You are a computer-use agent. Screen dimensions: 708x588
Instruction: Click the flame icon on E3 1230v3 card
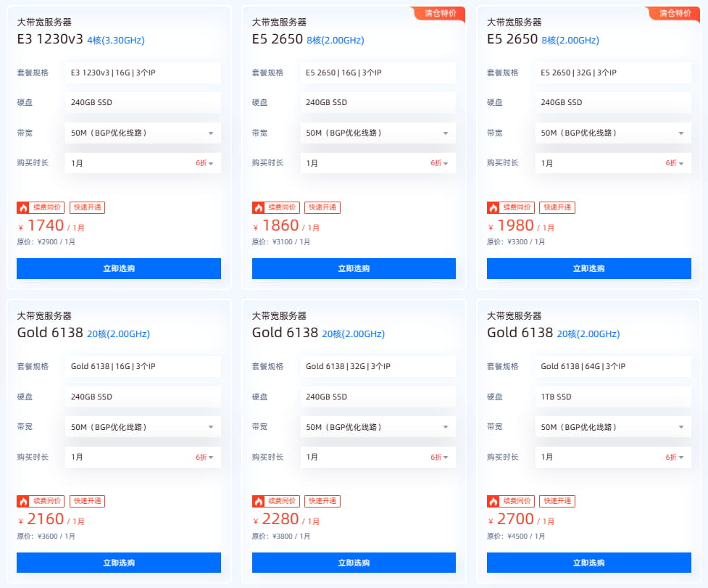coord(23,207)
